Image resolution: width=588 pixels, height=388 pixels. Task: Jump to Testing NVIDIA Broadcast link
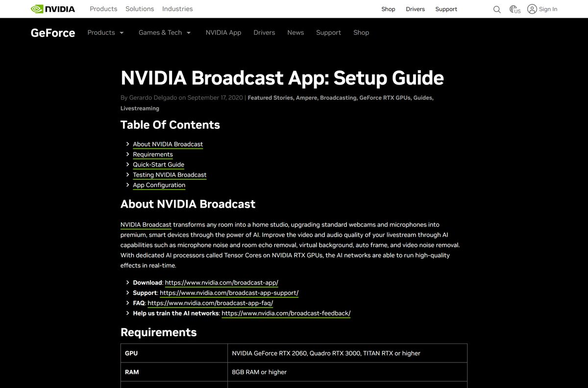[170, 175]
